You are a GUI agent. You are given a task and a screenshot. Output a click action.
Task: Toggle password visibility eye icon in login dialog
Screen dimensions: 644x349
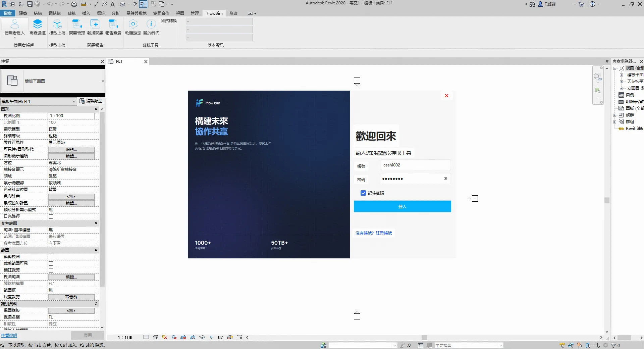[446, 179]
